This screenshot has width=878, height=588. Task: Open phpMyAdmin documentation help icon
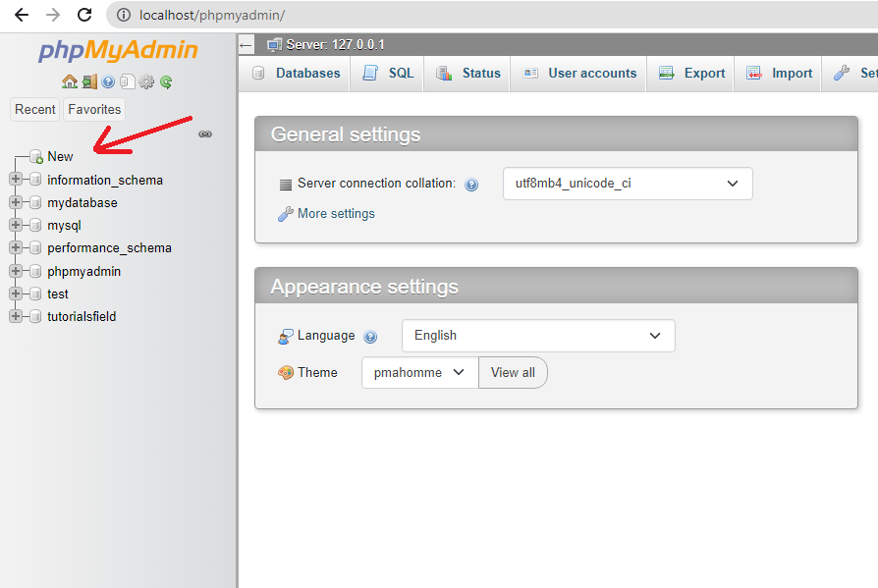click(x=108, y=81)
